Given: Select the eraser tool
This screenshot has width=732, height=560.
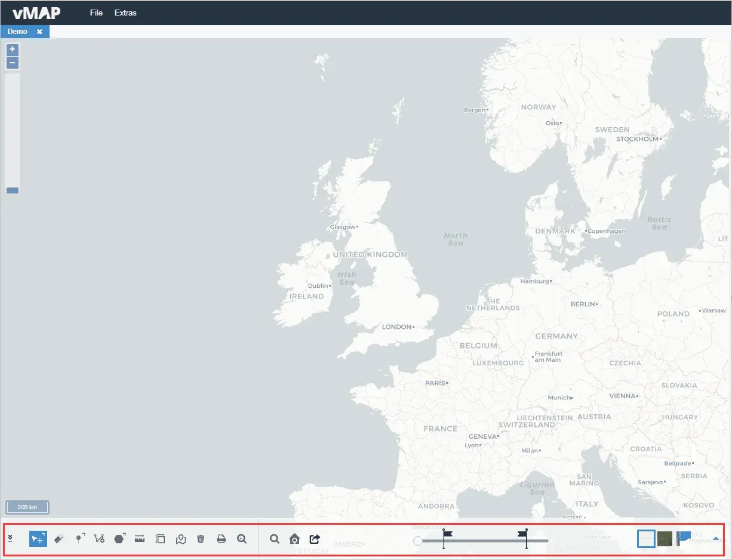Looking at the screenshot, I should [x=59, y=539].
